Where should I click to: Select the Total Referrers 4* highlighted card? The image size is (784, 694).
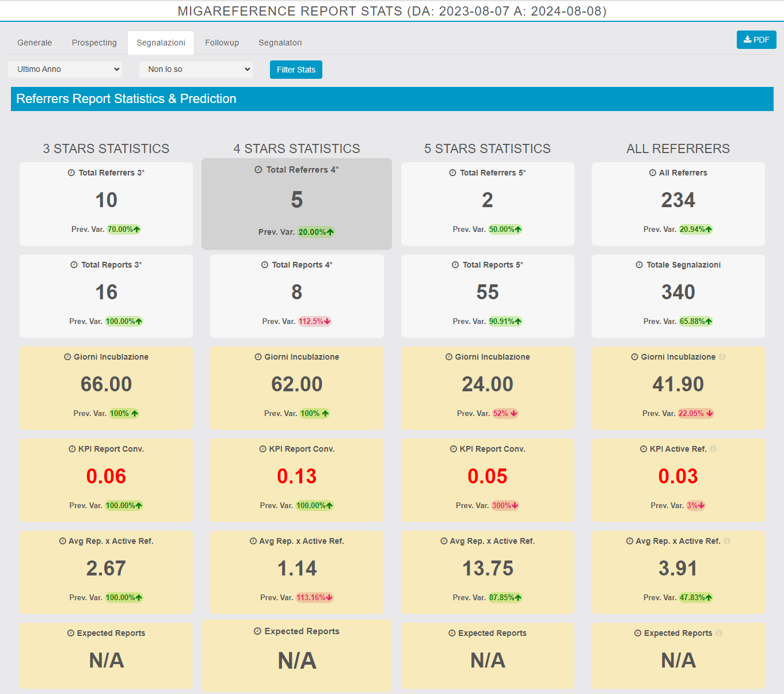click(296, 204)
